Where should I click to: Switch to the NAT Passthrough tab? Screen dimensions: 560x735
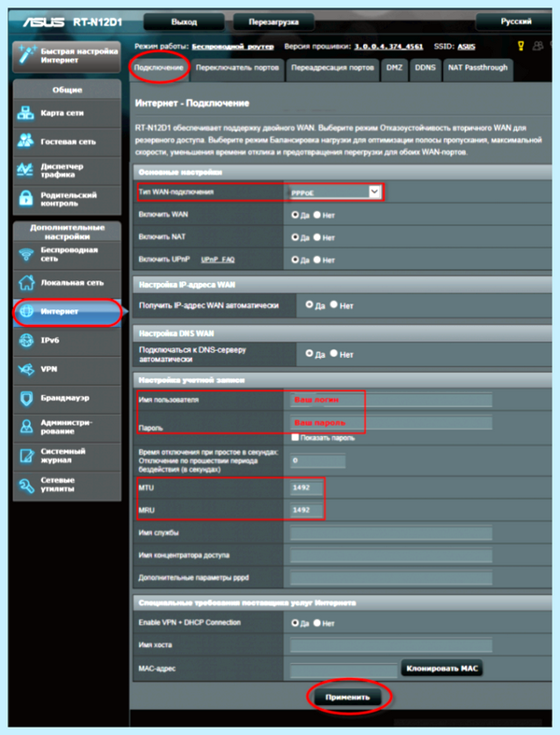tap(478, 68)
